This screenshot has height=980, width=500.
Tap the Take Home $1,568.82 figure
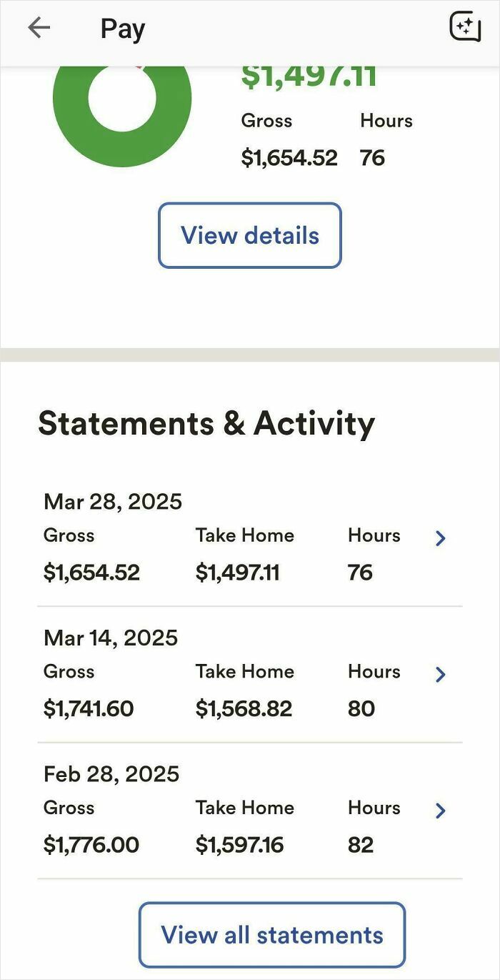246,708
